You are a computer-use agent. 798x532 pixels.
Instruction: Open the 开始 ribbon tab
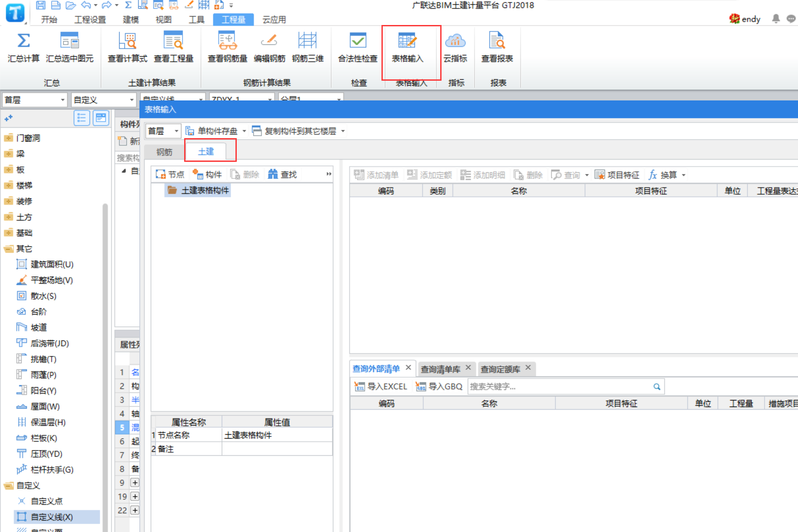click(49, 19)
